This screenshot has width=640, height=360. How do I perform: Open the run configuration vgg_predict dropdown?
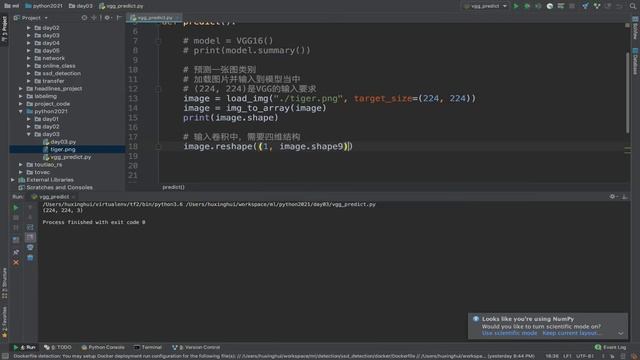486,6
